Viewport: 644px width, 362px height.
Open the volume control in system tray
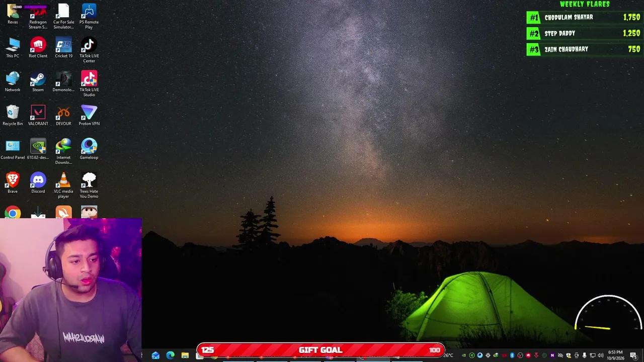coord(601,355)
